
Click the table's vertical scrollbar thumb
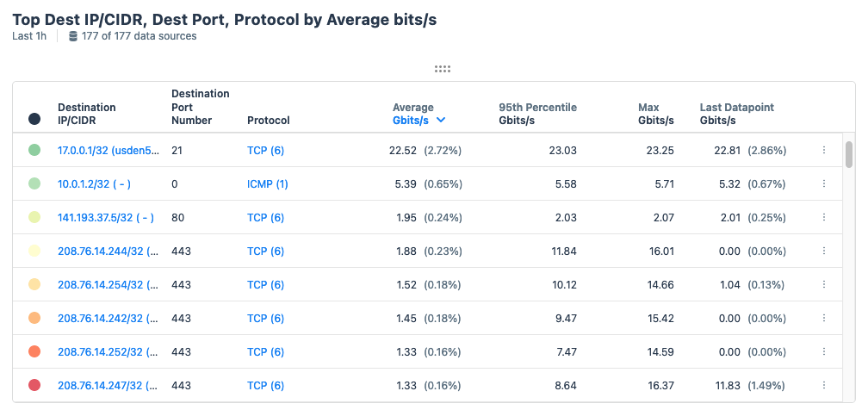pyautogui.click(x=849, y=154)
